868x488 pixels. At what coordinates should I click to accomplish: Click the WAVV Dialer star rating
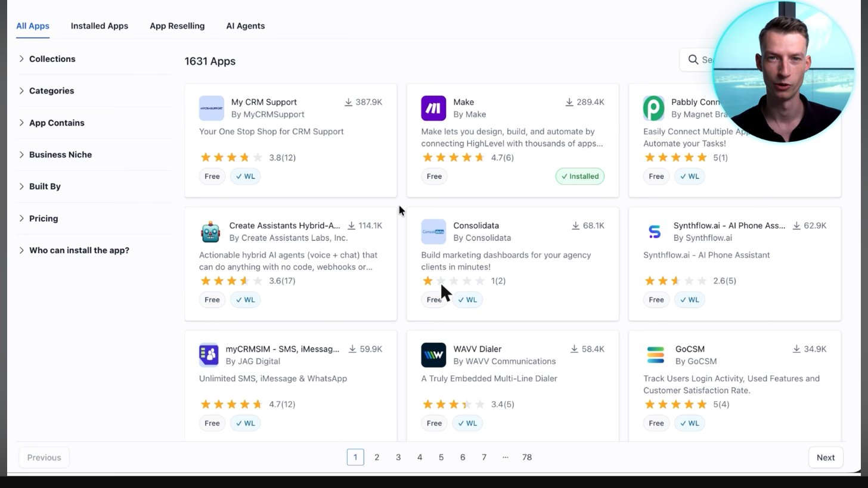click(x=453, y=405)
